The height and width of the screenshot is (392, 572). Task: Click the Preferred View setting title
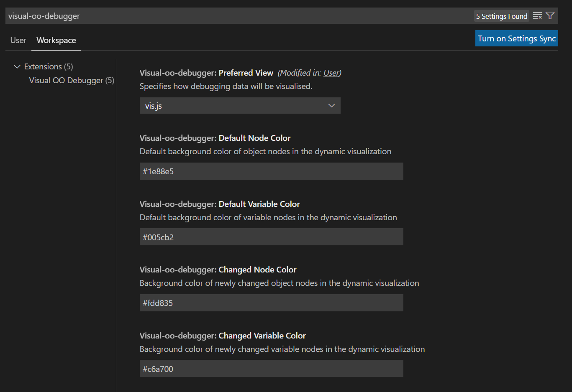click(x=206, y=73)
